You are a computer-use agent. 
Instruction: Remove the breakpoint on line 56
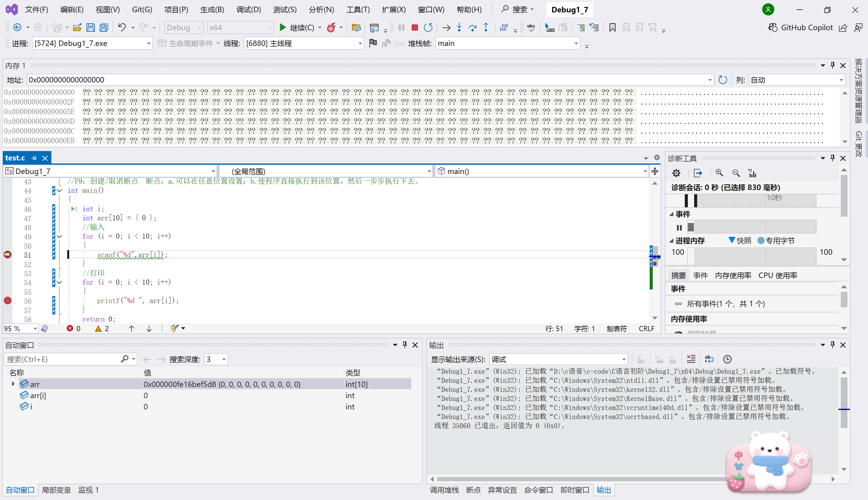[x=8, y=301]
